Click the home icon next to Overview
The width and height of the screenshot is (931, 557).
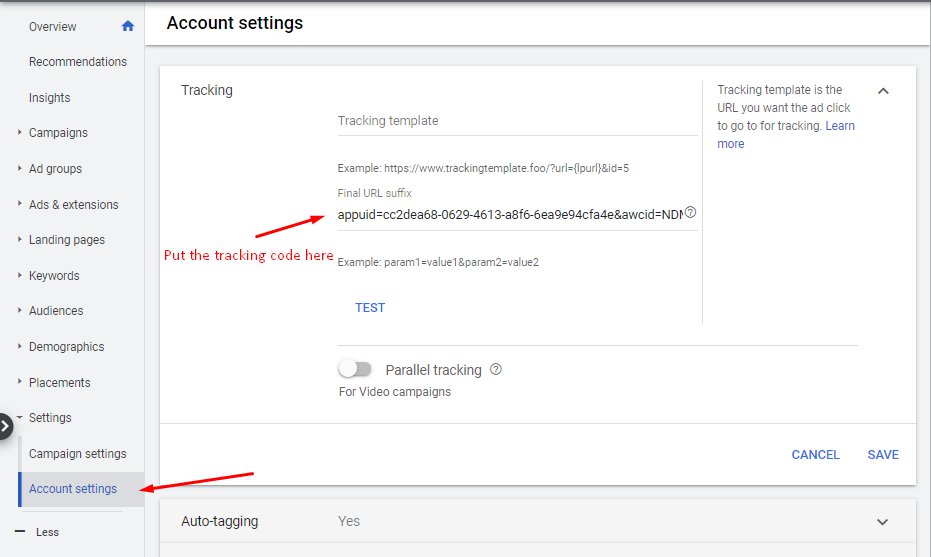coord(127,26)
